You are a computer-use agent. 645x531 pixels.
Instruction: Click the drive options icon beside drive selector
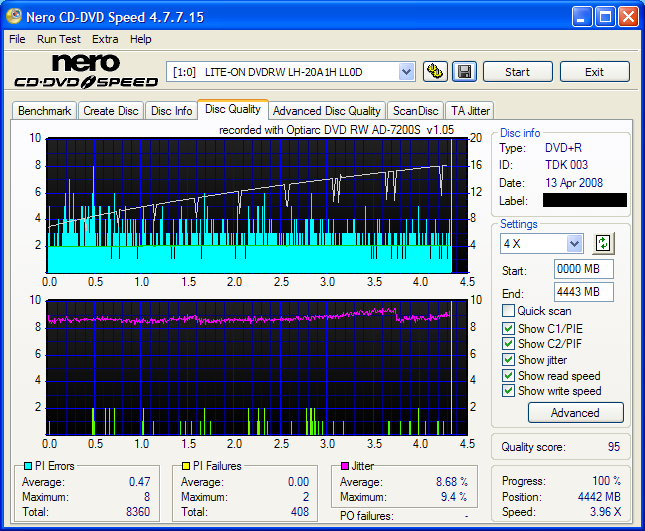pos(435,72)
